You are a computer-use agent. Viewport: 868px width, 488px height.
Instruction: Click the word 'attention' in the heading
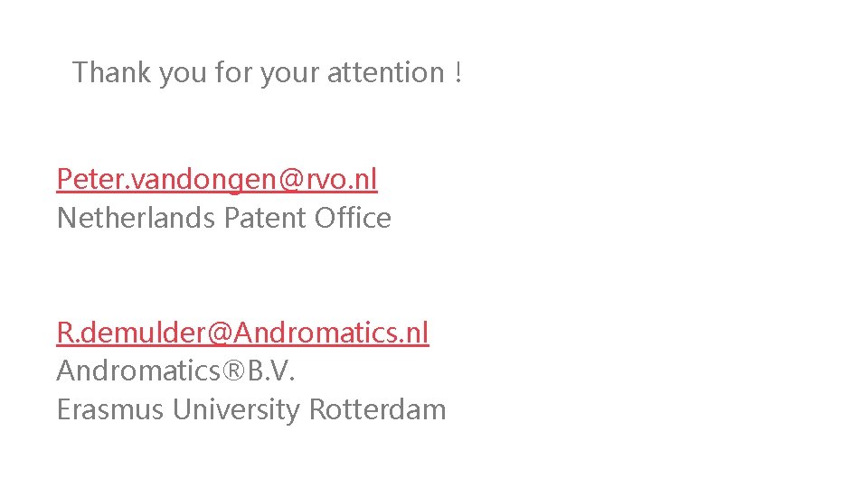coord(384,72)
